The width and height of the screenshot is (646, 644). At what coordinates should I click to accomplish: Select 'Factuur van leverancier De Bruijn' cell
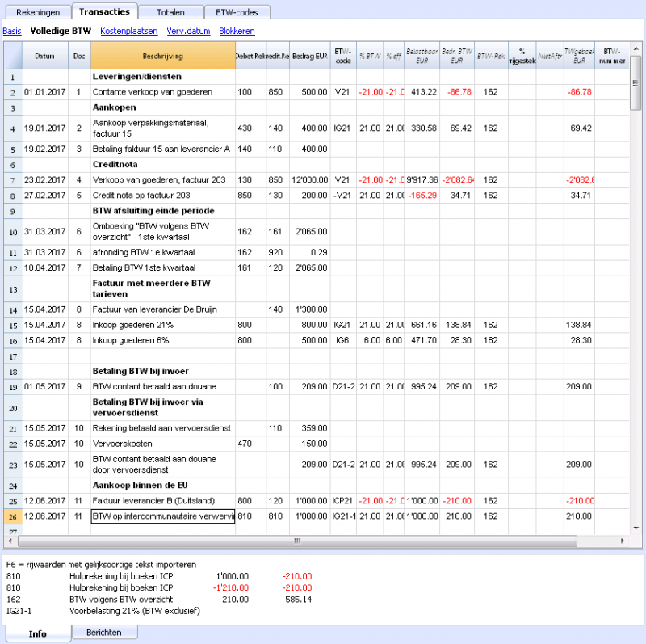point(163,309)
